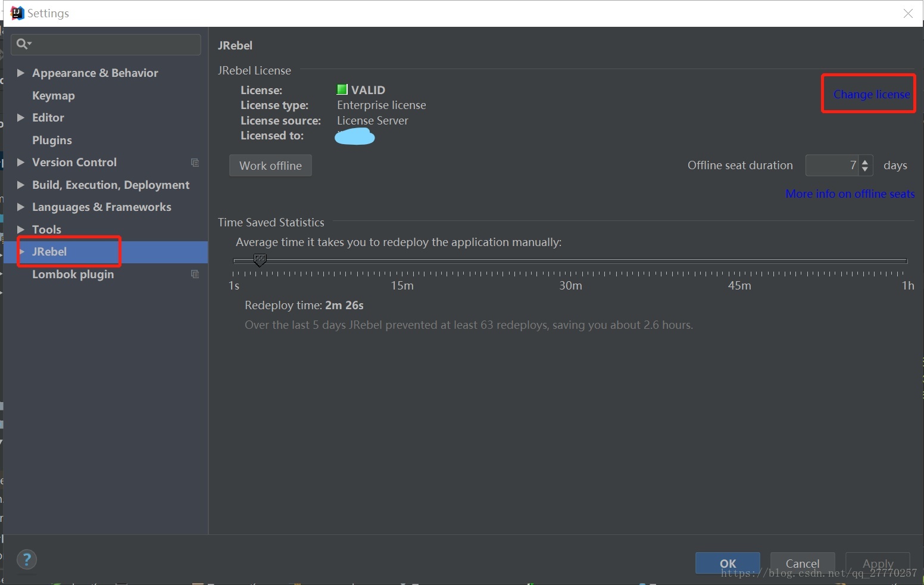Click Change license link
924x585 pixels.
872,94
